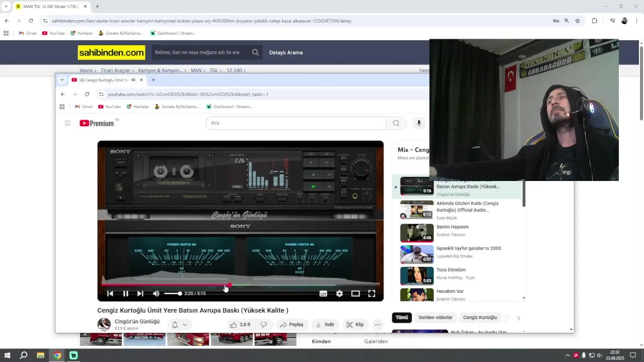Start voice search with microphone
644x362 pixels.
click(x=419, y=123)
